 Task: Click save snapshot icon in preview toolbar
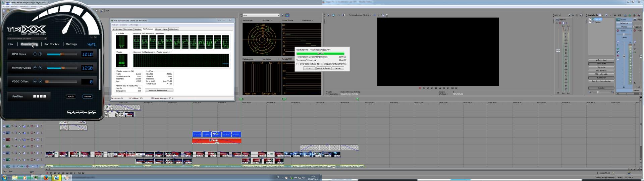(x=387, y=15)
